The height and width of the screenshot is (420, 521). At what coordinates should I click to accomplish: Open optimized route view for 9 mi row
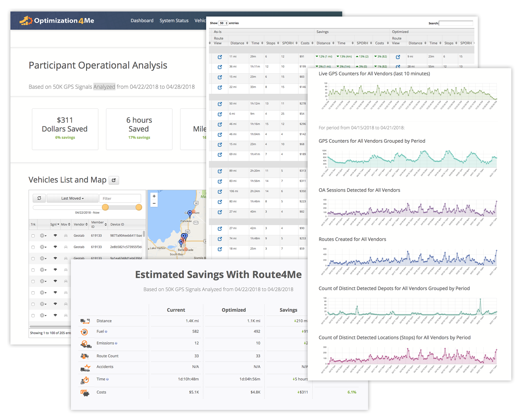tap(398, 57)
